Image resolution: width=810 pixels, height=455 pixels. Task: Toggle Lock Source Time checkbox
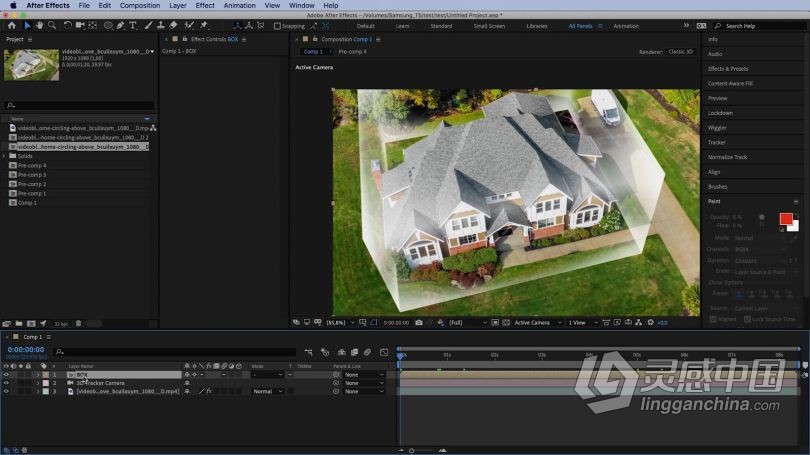(747, 319)
